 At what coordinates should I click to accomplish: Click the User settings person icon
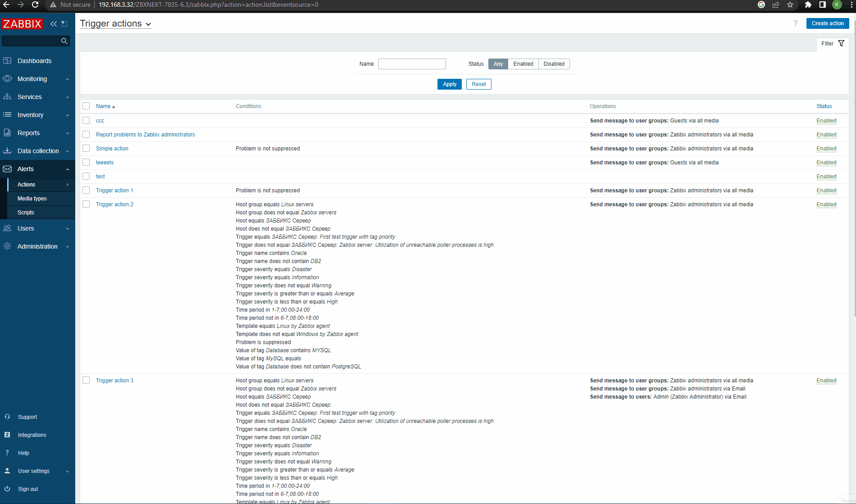coord(7,471)
